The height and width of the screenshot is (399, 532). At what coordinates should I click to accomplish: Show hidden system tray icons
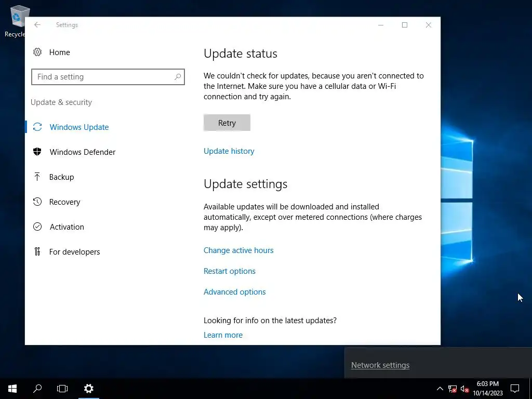(440, 389)
